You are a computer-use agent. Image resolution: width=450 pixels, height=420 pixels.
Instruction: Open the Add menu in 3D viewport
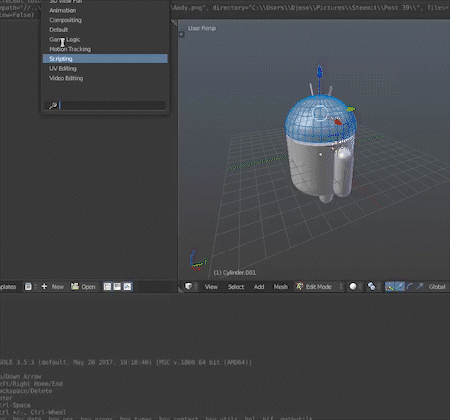[x=259, y=287]
